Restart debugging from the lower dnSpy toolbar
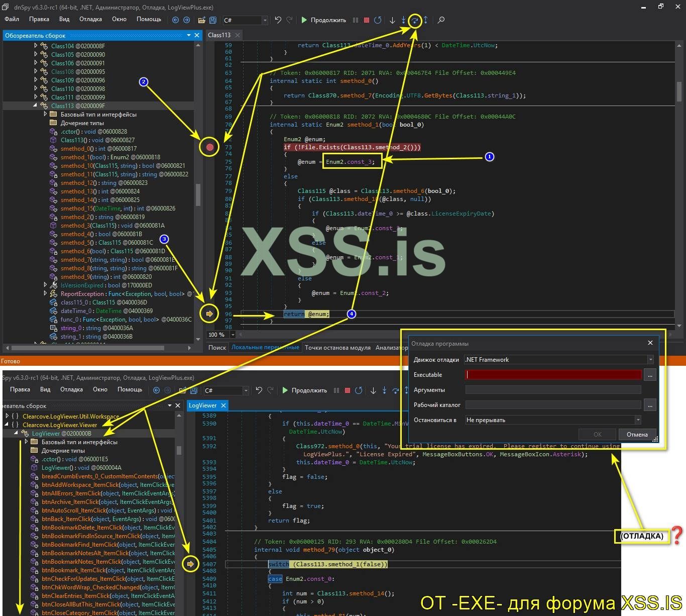Viewport: 686px width, 616px height. 359,390
